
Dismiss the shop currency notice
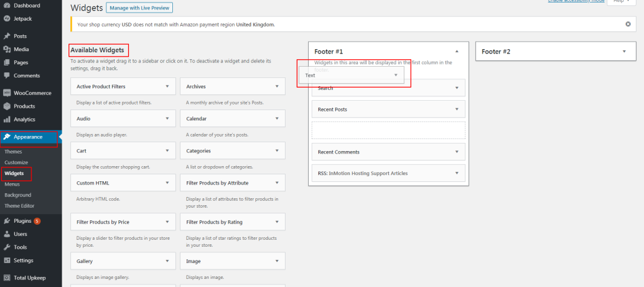(628, 24)
